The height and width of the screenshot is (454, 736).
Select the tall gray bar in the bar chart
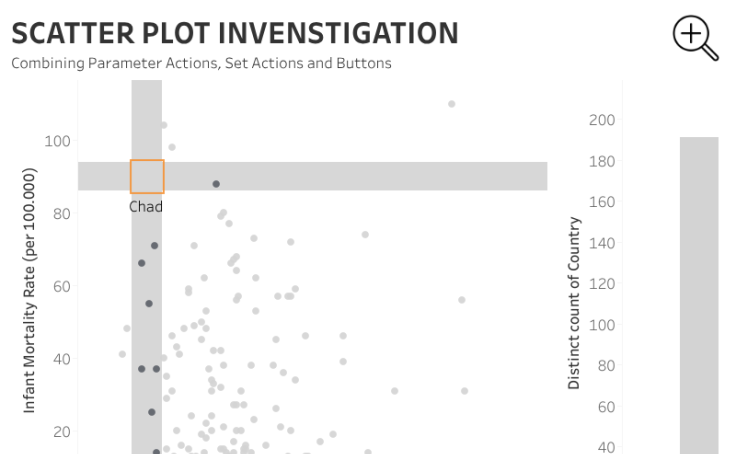[x=699, y=290]
